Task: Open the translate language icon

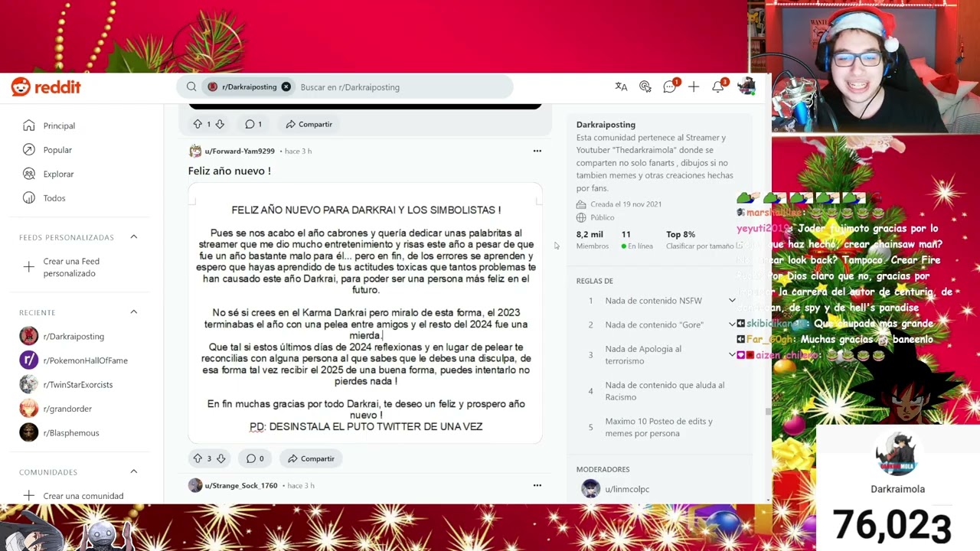Action: click(x=621, y=86)
